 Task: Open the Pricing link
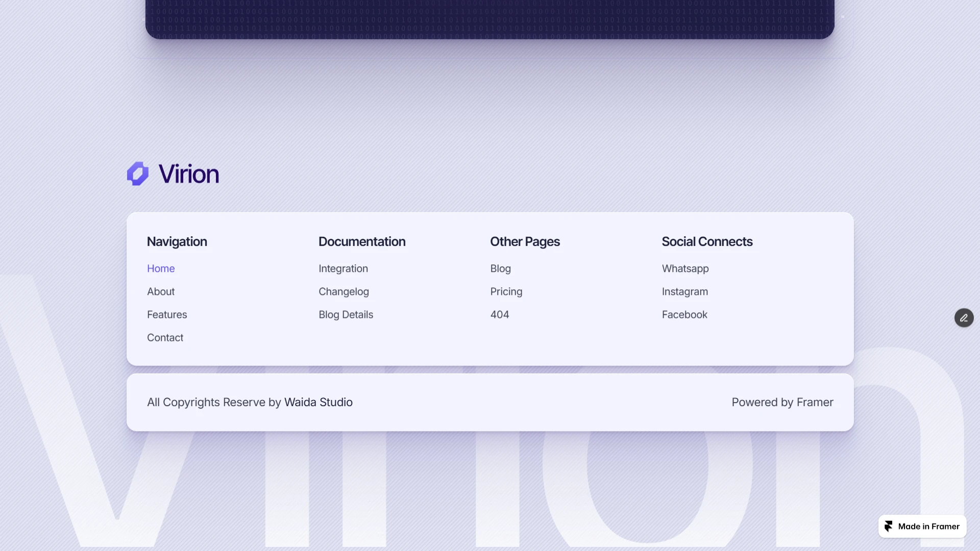pos(506,291)
